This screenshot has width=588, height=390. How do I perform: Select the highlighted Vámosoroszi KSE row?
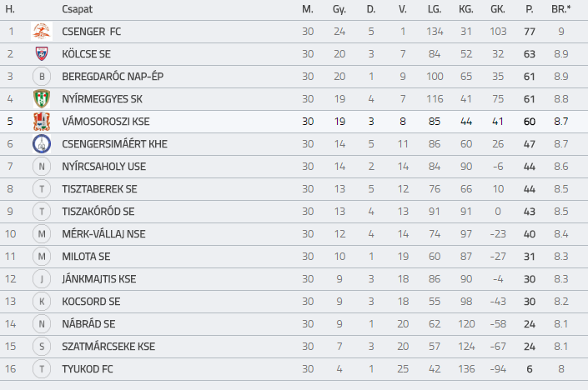[x=294, y=122]
